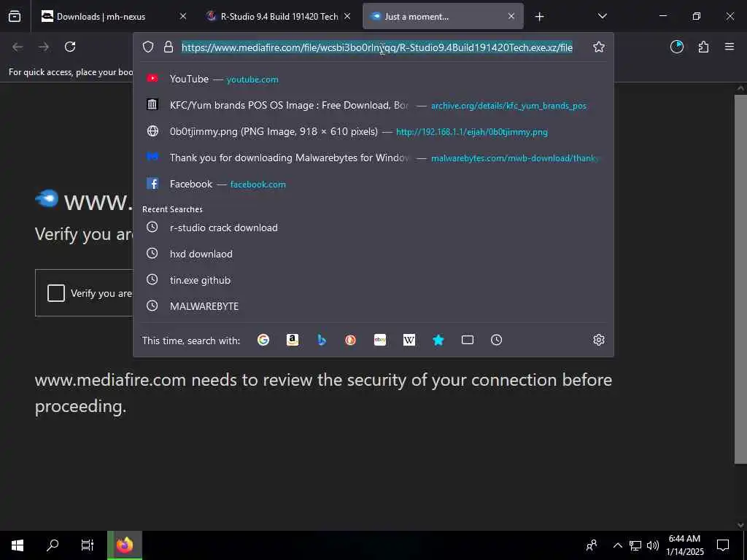The image size is (747, 560).
Task: Search in Bookmarks using star icon
Action: [438, 340]
